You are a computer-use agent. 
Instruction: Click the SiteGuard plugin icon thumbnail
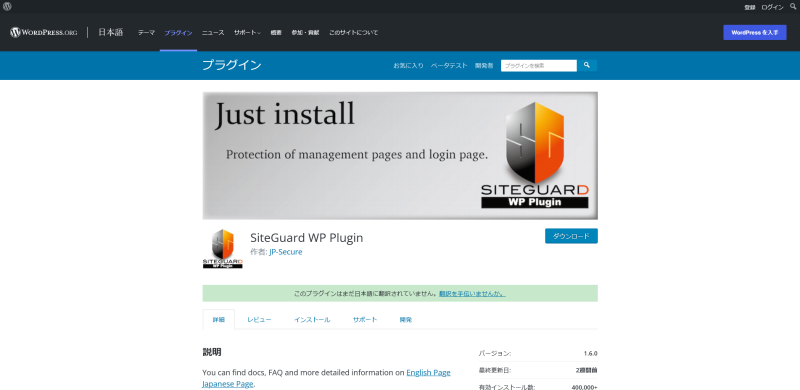[222, 249]
